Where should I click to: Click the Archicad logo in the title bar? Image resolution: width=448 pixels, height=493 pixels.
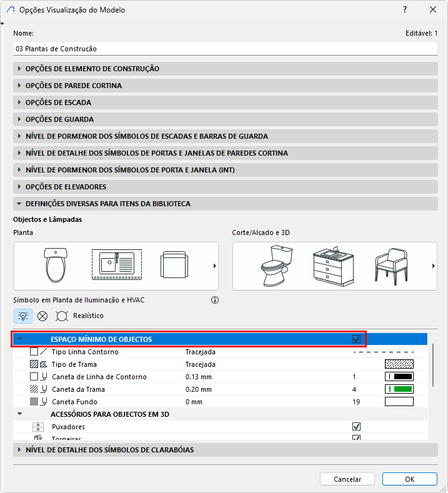tap(11, 10)
